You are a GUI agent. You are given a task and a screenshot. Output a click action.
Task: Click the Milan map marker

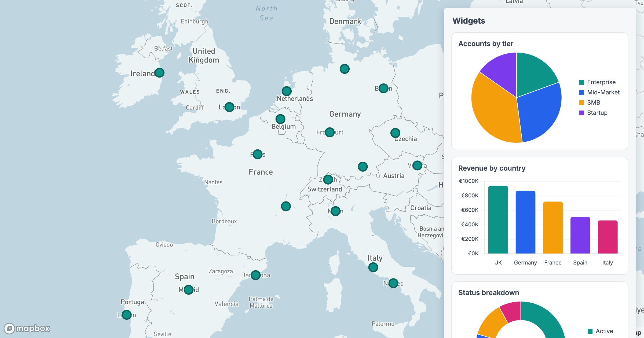[x=335, y=211]
